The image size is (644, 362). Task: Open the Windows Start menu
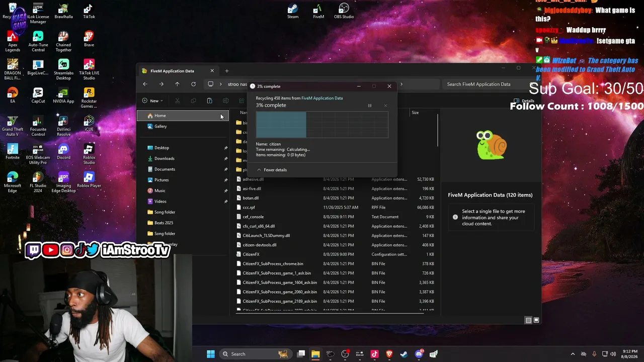(x=211, y=354)
